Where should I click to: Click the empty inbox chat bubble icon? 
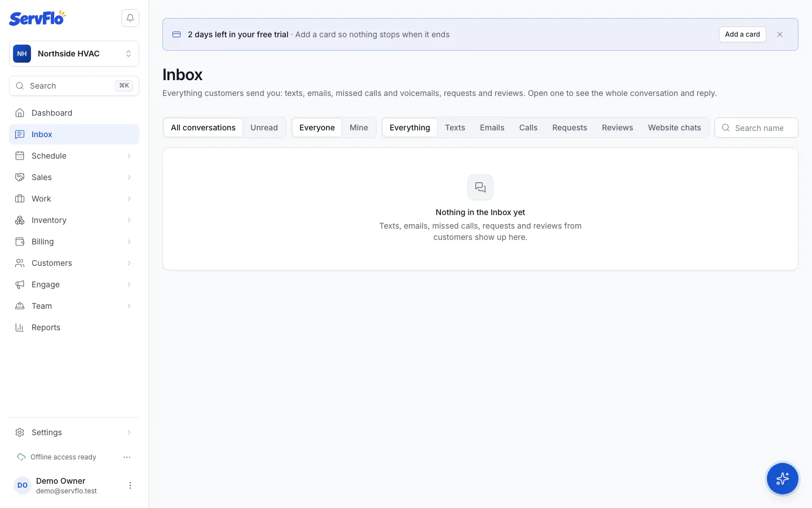[480, 187]
